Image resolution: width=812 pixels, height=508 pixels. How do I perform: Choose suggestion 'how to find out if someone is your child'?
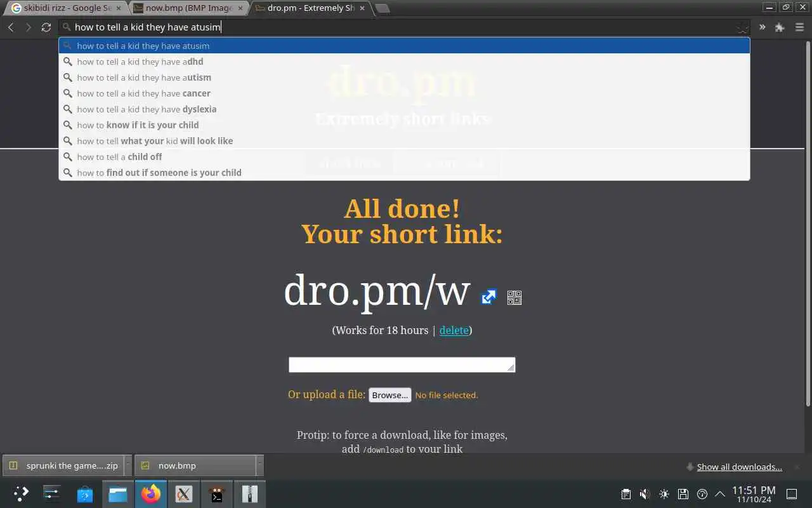[404, 173]
